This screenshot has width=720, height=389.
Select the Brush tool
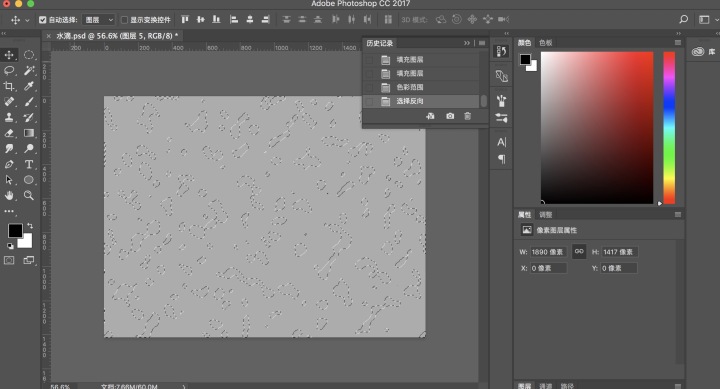(x=29, y=101)
